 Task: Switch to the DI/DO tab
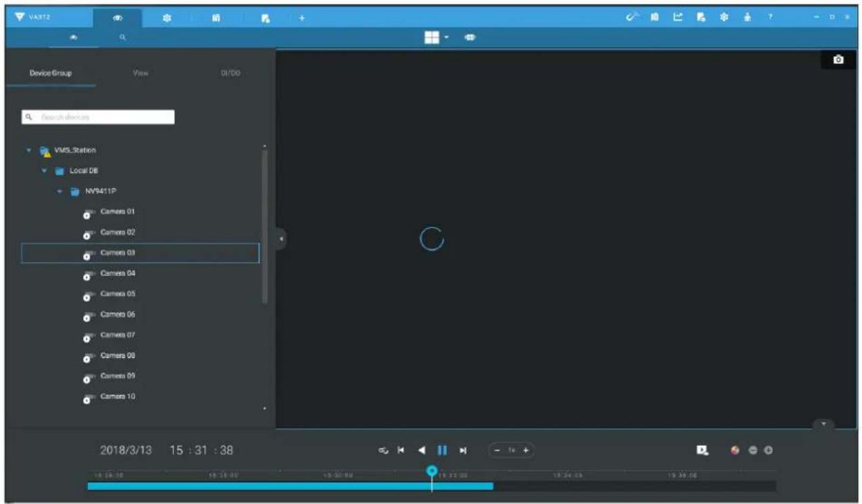(x=230, y=73)
